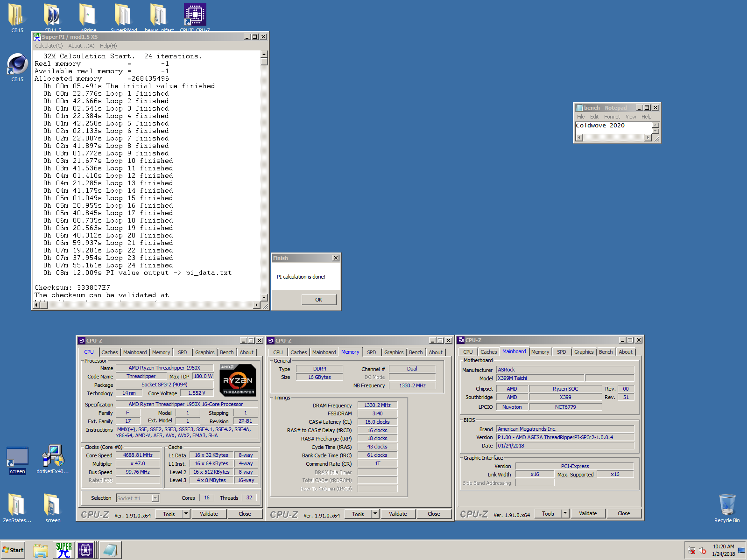Switch to Caches tab in the CPU tab window
The width and height of the screenshot is (747, 560).
(x=110, y=352)
